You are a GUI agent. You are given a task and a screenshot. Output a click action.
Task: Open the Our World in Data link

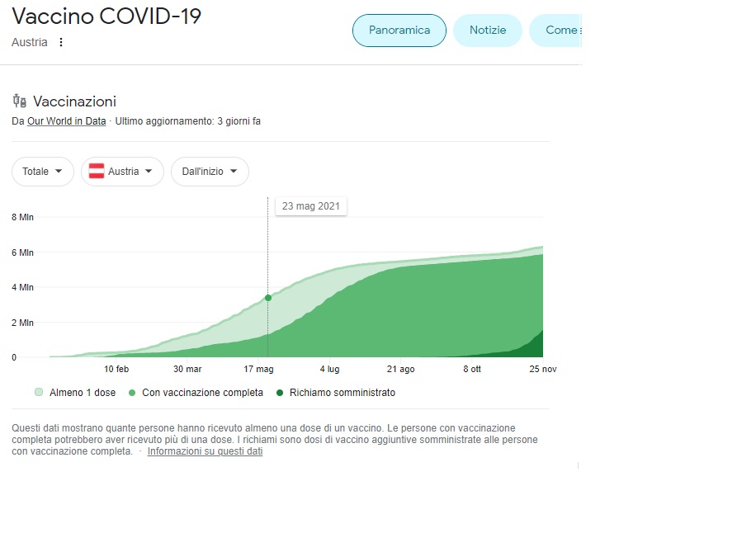pos(67,121)
